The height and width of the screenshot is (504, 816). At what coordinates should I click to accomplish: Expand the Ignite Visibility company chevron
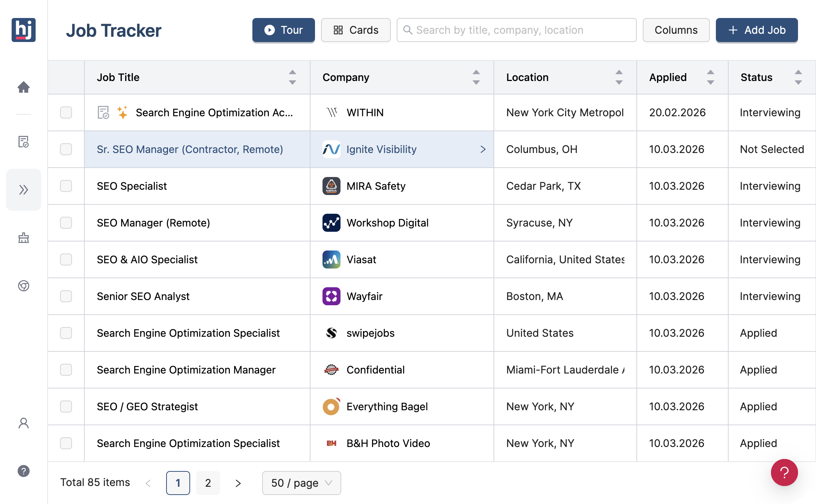483,149
